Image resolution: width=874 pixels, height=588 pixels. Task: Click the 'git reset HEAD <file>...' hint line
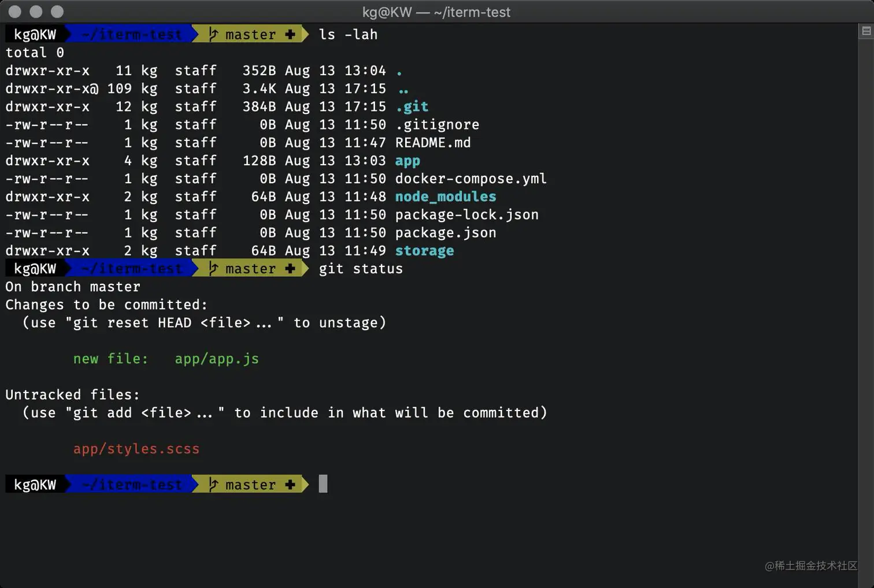click(x=204, y=323)
